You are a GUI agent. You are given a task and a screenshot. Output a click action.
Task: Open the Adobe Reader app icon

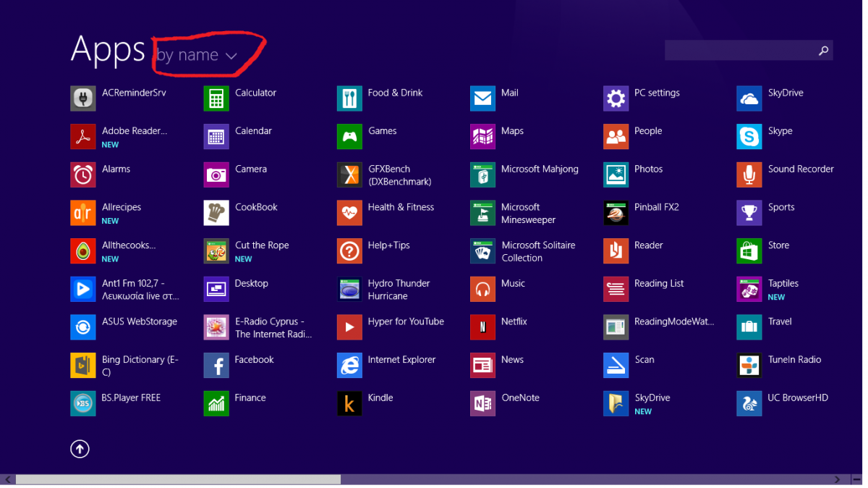click(x=83, y=137)
